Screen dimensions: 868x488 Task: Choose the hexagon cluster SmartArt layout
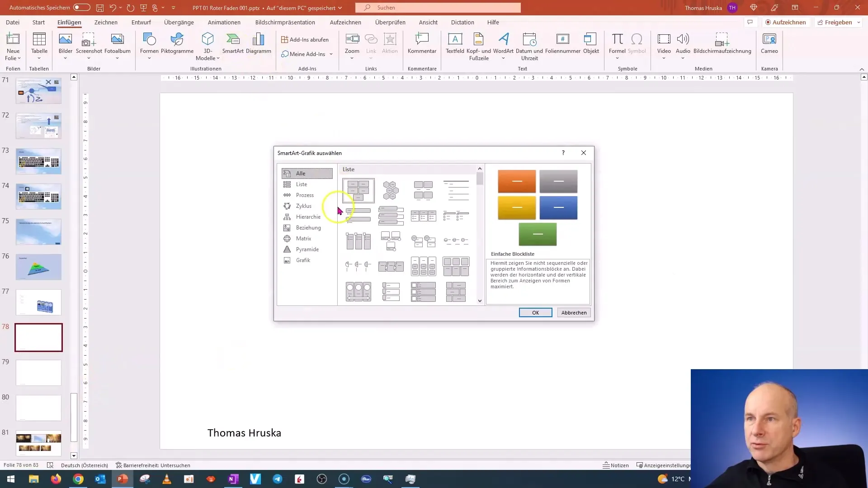(x=391, y=190)
